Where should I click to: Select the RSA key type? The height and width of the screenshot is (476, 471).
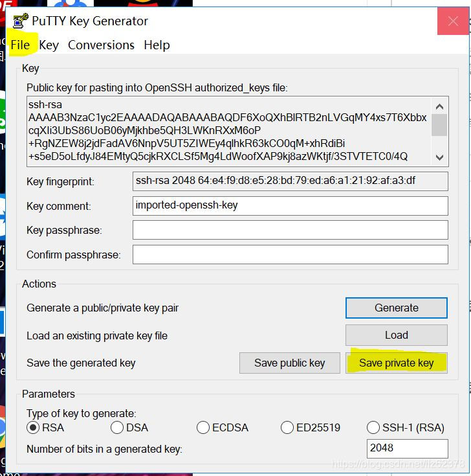coord(45,427)
